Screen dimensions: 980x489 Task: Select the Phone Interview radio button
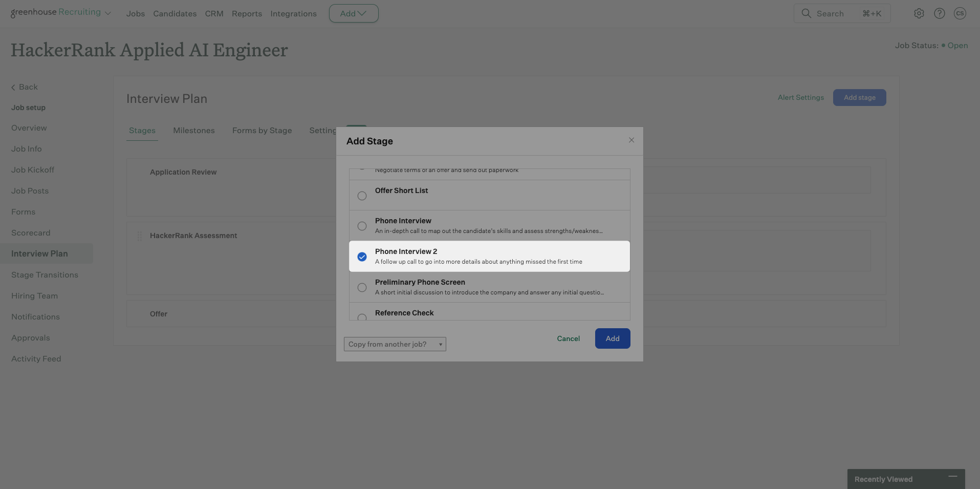click(362, 226)
